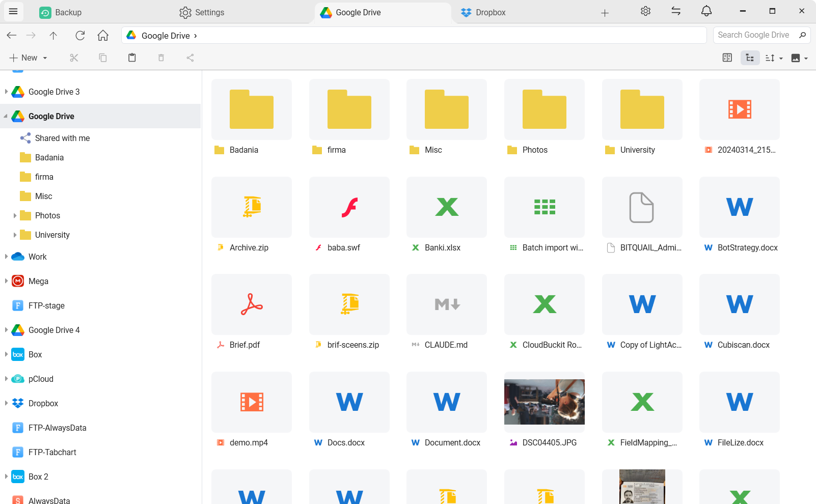816x504 pixels.
Task: Select the Archive.zip file icon
Action: point(252,207)
